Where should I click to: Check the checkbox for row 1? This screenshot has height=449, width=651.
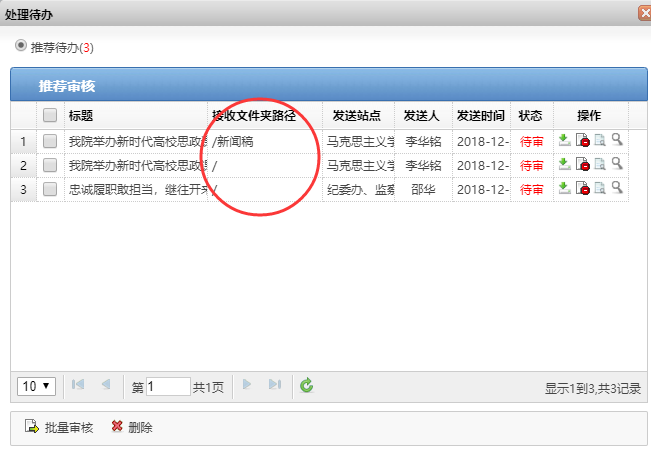coord(50,141)
